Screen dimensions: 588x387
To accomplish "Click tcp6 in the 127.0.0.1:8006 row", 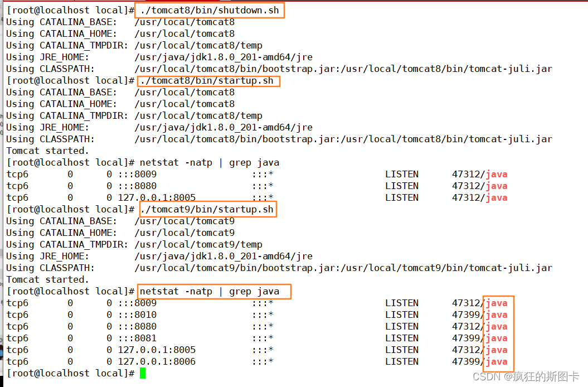I will tap(18, 362).
